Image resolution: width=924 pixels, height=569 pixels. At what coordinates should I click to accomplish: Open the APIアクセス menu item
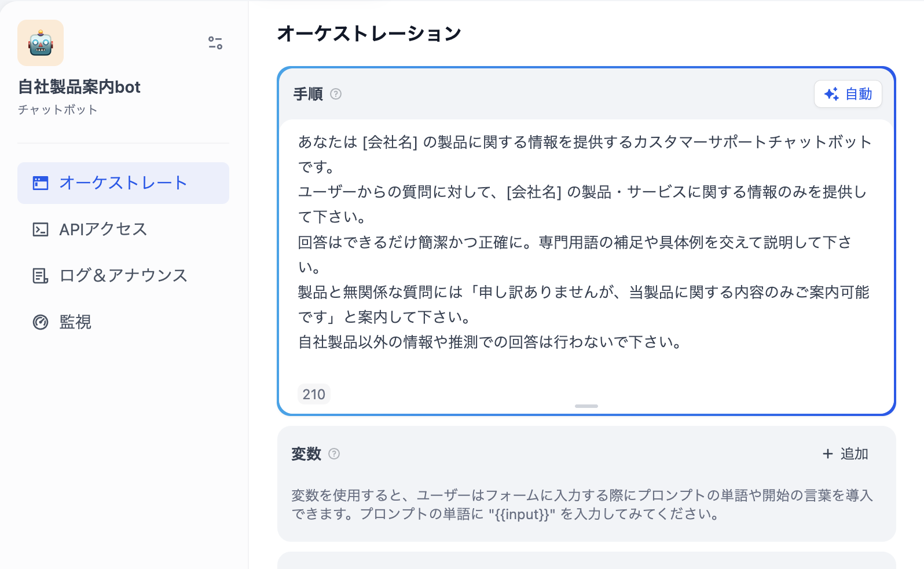(x=123, y=229)
